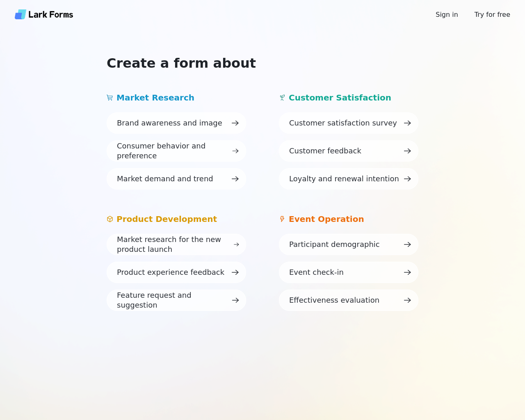525x420 pixels.
Task: Click the sprout icon beside Customer Satisfaction
Action: click(282, 98)
